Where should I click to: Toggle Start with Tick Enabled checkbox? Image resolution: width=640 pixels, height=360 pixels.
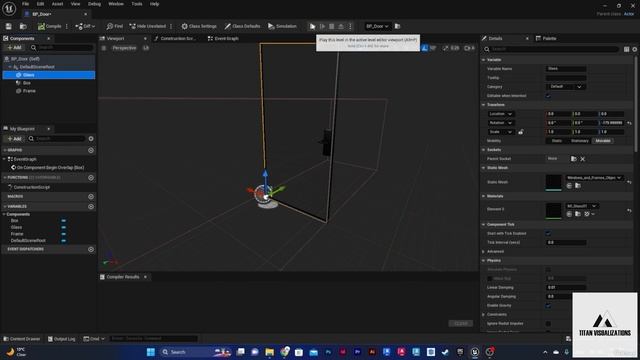[549, 233]
